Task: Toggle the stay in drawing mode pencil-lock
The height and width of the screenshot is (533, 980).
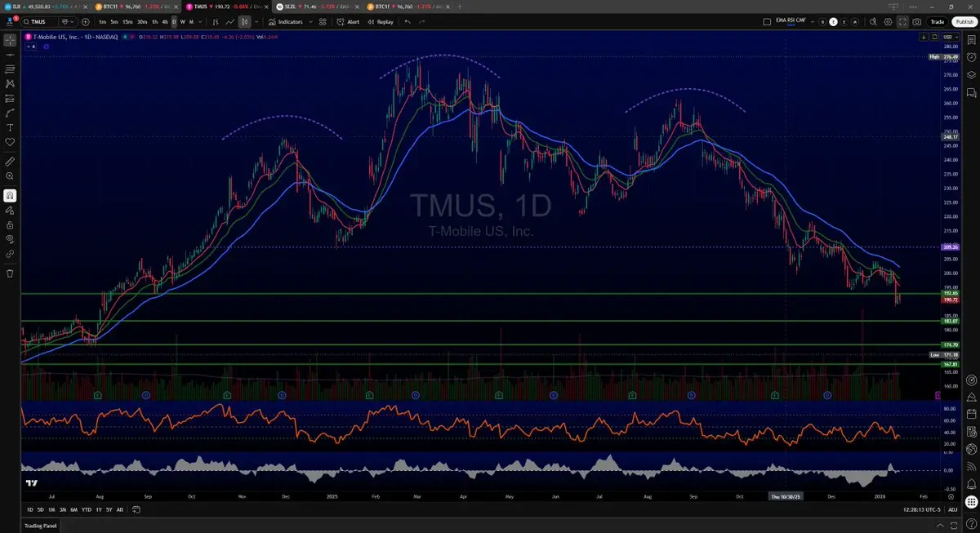Action: pos(10,210)
